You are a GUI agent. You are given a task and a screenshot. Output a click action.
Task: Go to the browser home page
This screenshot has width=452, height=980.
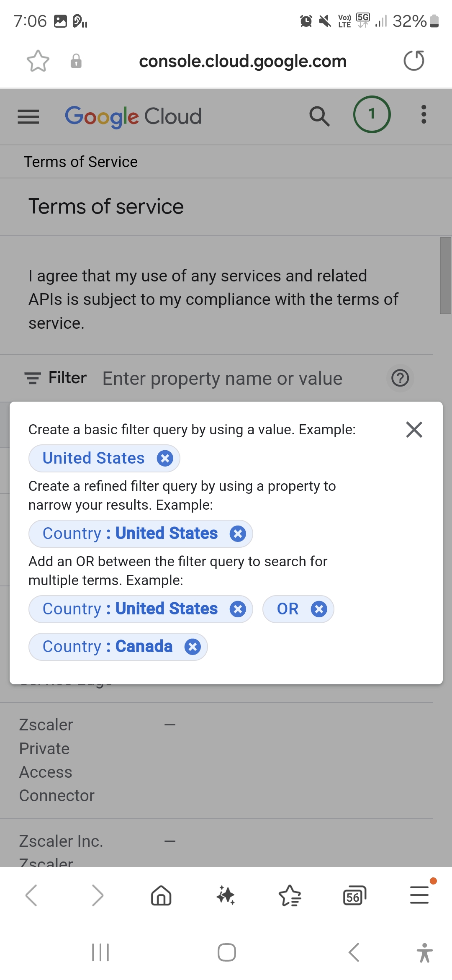[x=161, y=896]
